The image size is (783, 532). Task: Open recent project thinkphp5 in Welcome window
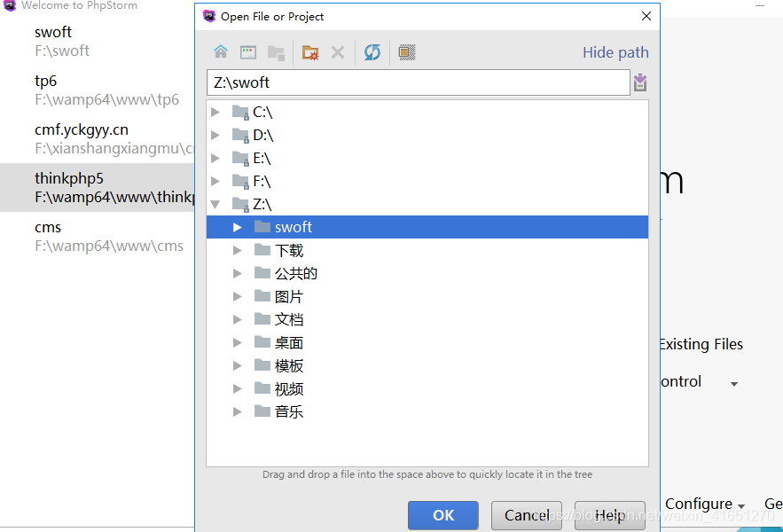click(98, 187)
